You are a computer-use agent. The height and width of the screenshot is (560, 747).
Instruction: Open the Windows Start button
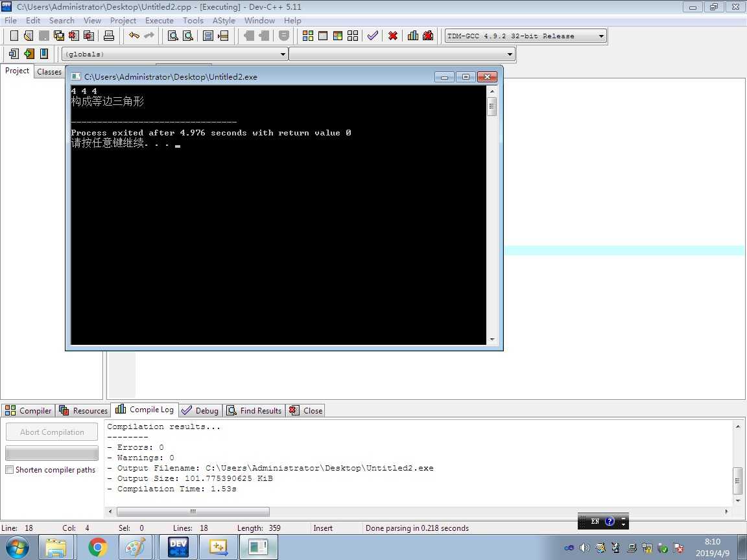17,548
